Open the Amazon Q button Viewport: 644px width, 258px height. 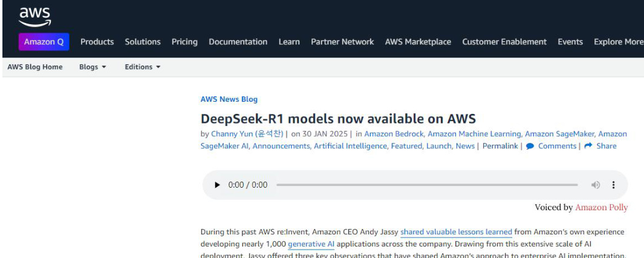[x=44, y=42]
